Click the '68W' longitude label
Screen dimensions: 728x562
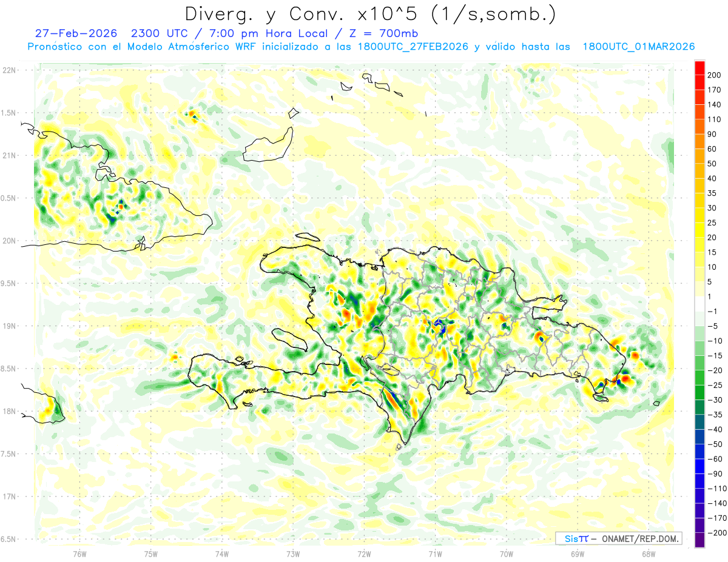tap(648, 554)
